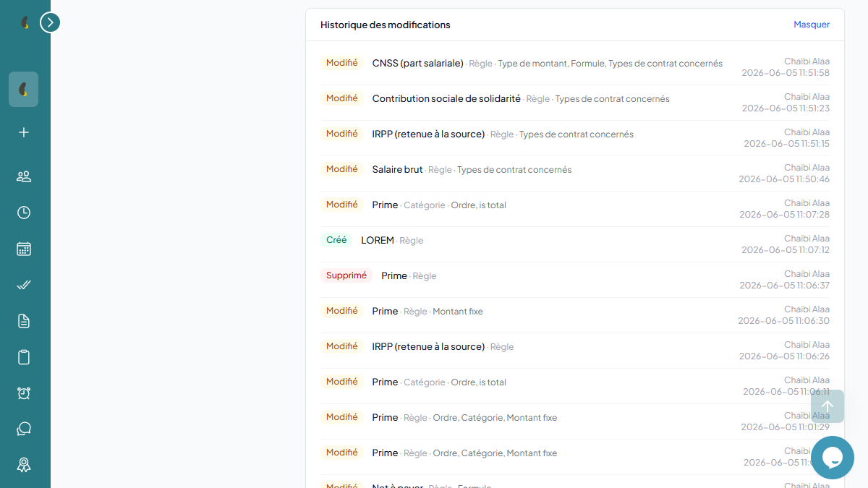Open the employees (people) section
The height and width of the screenshot is (488, 868).
24,176
